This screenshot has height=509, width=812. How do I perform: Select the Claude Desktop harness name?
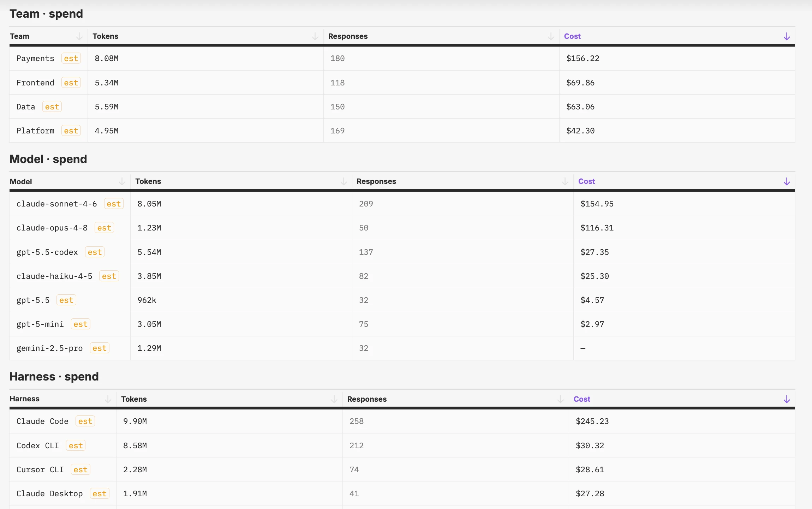click(x=49, y=493)
